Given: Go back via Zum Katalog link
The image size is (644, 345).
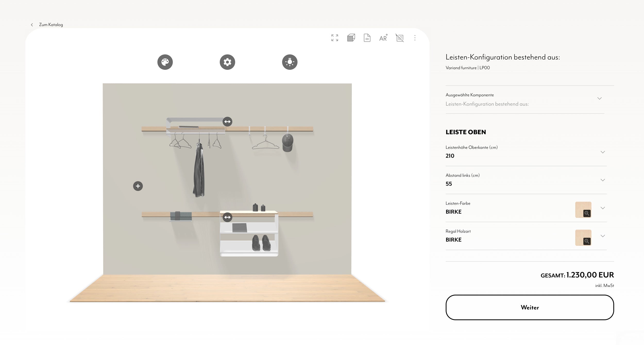Looking at the screenshot, I should tap(51, 25).
